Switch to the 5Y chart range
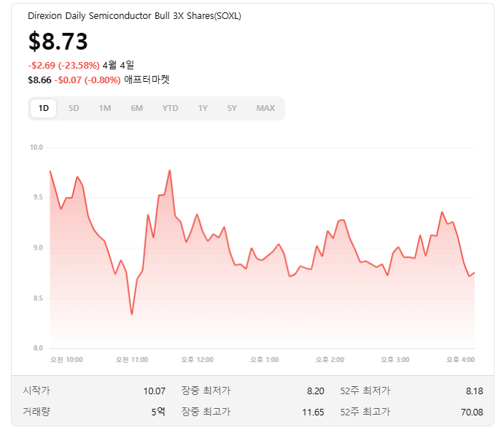Screen dimensions: 504x430 (232, 108)
